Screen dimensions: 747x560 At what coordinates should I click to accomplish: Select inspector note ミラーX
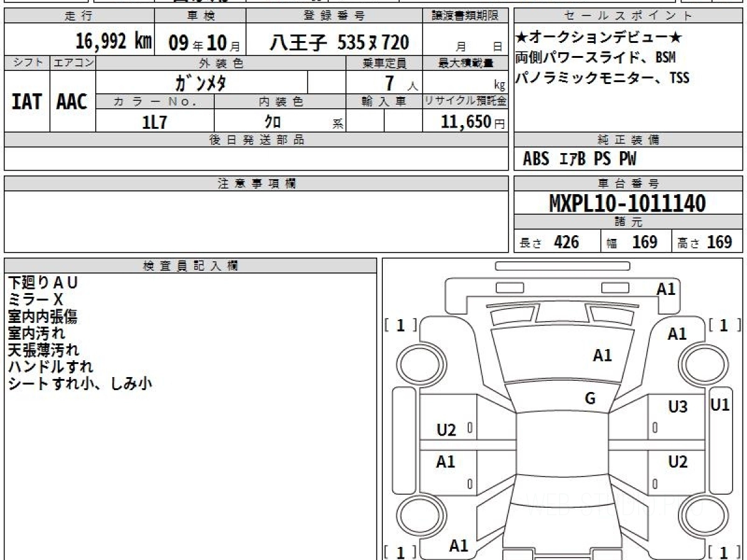coord(36,300)
